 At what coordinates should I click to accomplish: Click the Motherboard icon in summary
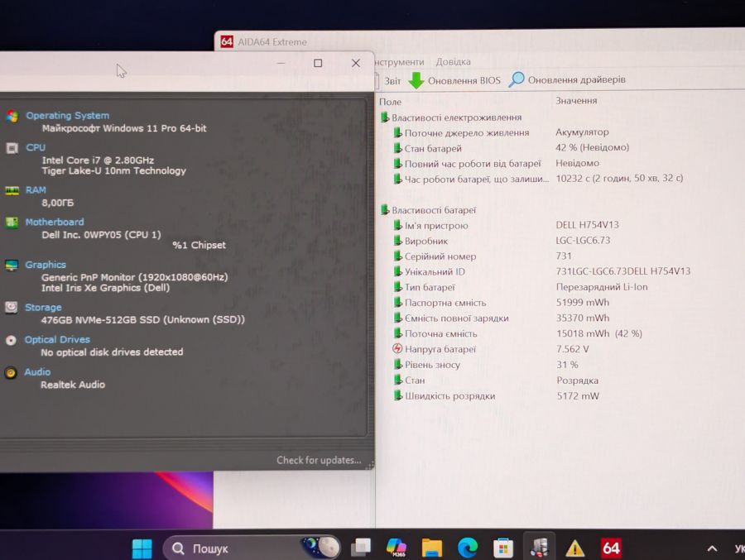12,223
